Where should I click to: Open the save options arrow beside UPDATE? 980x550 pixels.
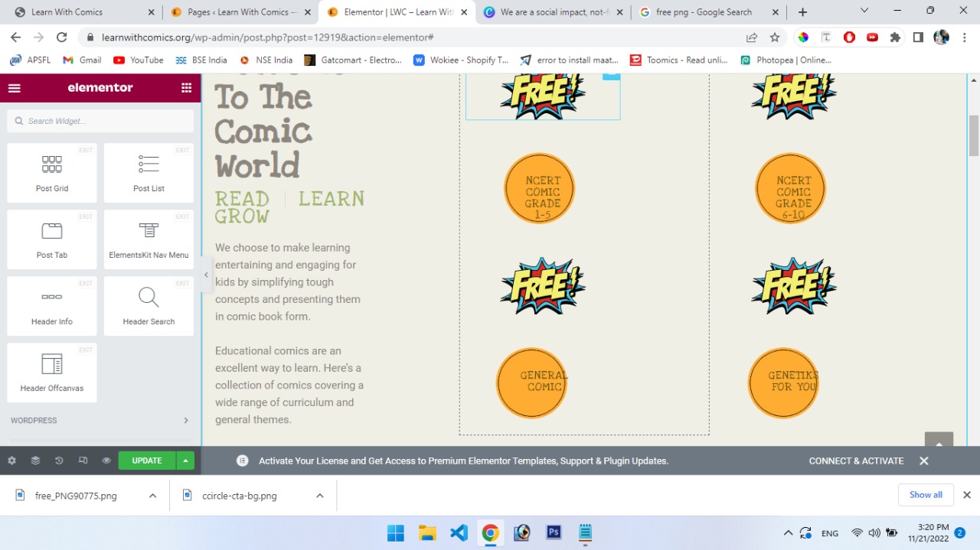(x=185, y=461)
